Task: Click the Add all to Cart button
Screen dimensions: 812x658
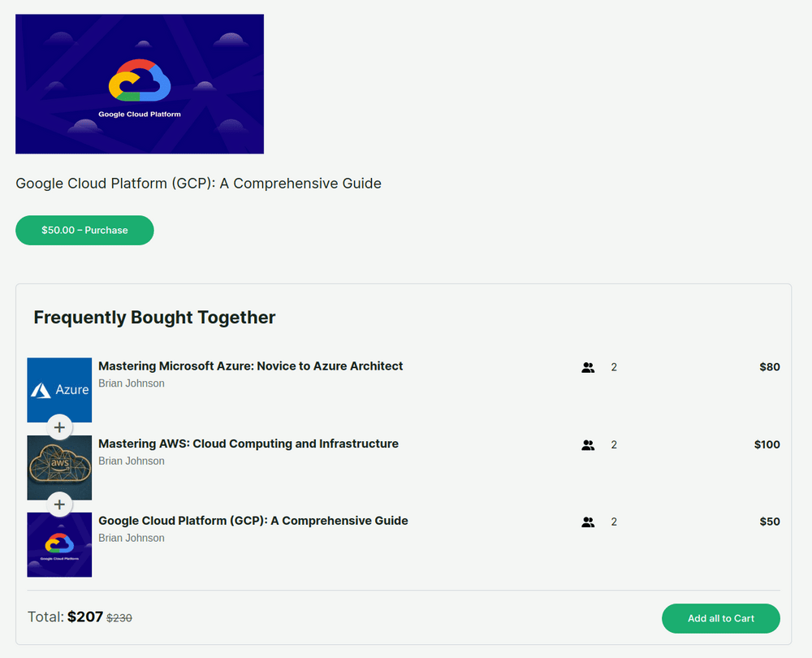Action: pos(721,618)
